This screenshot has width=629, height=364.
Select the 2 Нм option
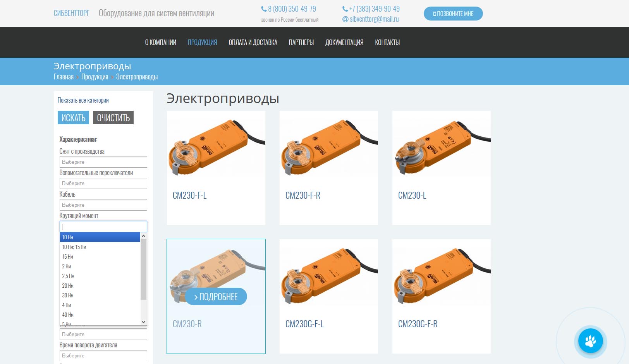(100, 266)
